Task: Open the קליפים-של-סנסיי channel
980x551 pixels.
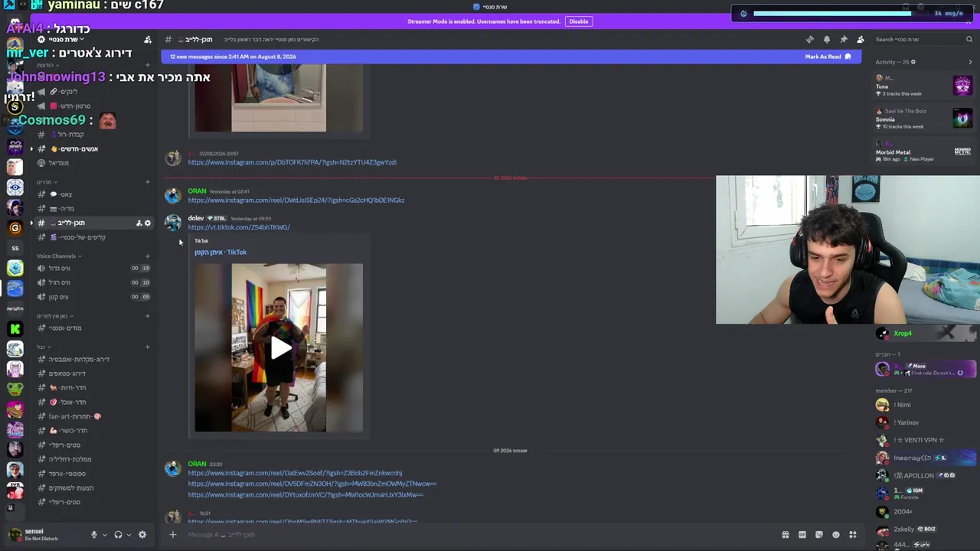Action: coord(93,237)
